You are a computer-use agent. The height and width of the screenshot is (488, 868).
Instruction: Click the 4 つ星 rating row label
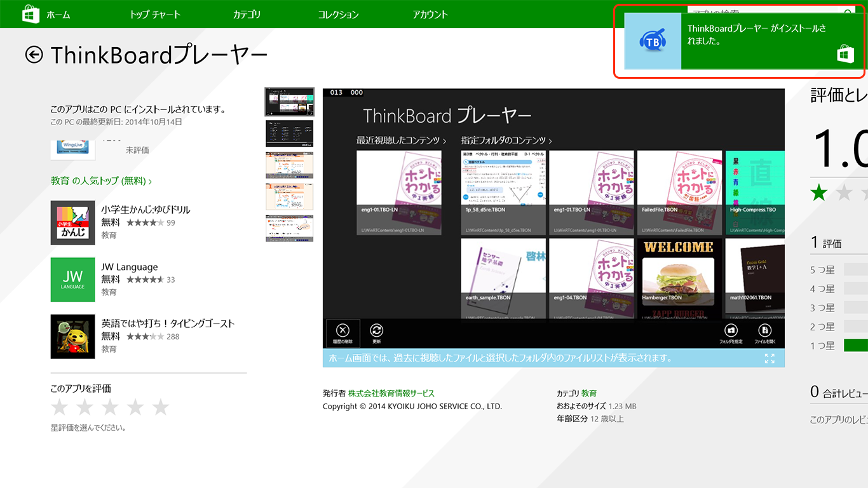pos(822,288)
